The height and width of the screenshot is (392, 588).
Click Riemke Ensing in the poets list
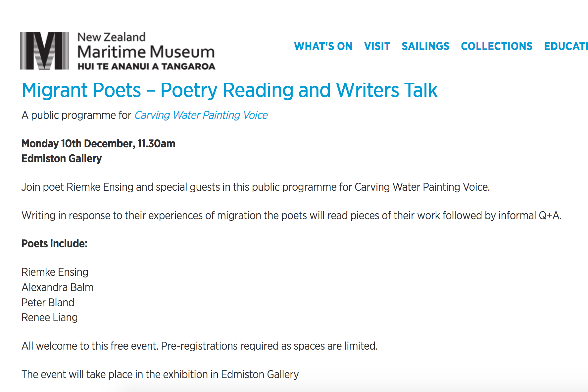pyautogui.click(x=55, y=272)
